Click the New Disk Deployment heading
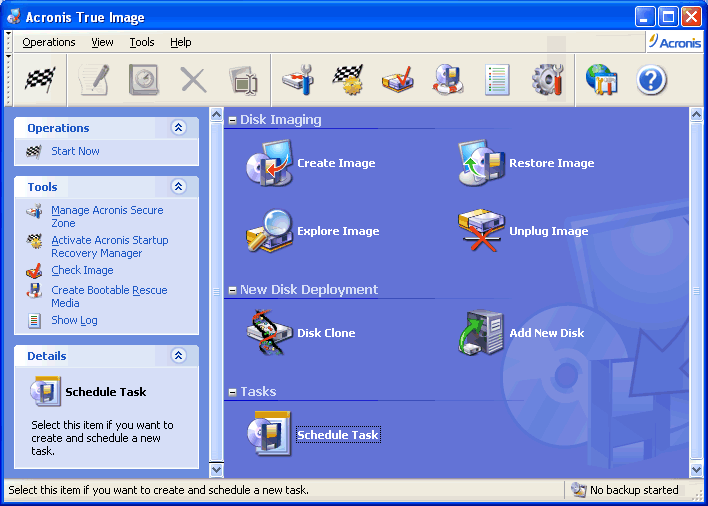 click(x=309, y=289)
